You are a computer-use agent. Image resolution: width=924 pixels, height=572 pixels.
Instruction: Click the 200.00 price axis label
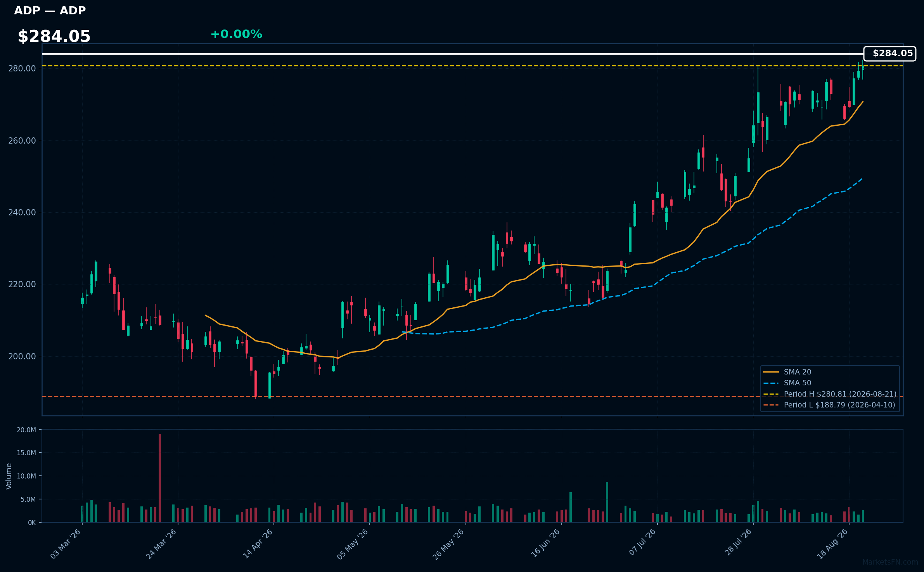click(x=22, y=356)
